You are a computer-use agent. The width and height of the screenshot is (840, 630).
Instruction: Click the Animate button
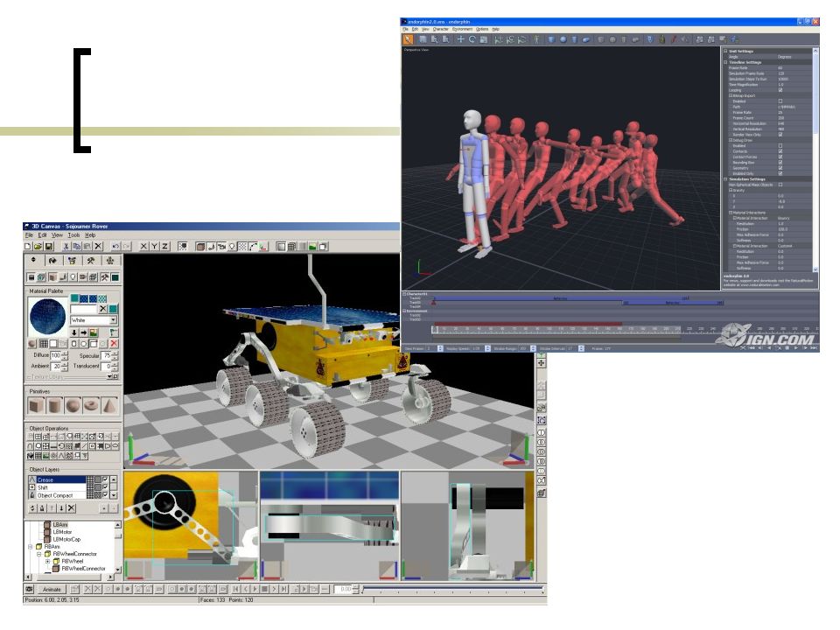pyautogui.click(x=52, y=589)
